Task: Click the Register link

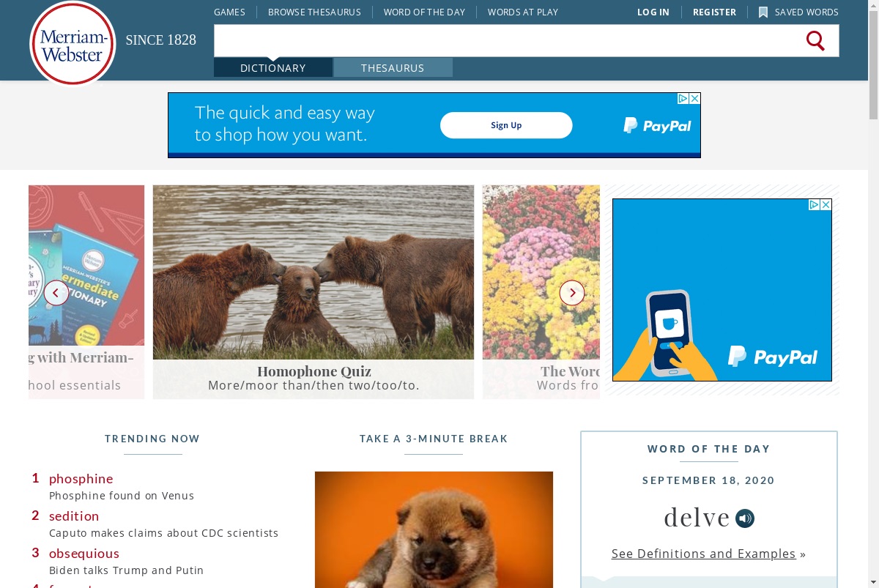Action: (x=714, y=12)
